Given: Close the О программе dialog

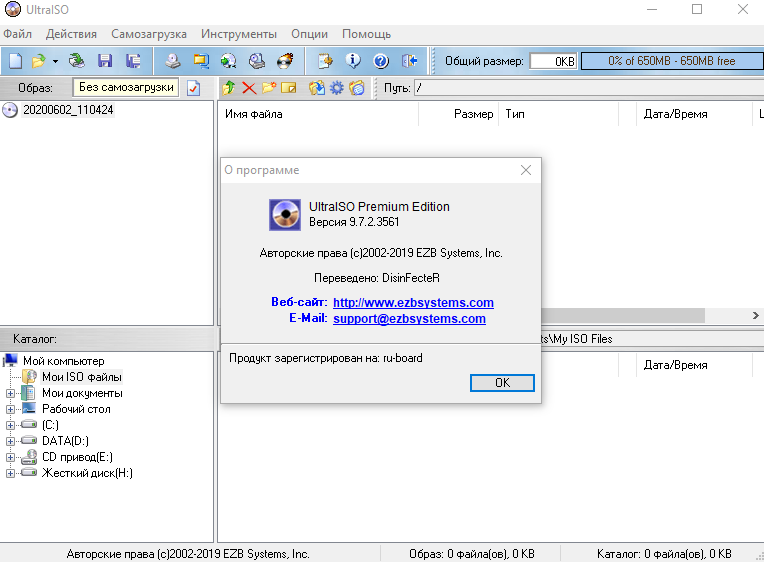Looking at the screenshot, I should (526, 170).
